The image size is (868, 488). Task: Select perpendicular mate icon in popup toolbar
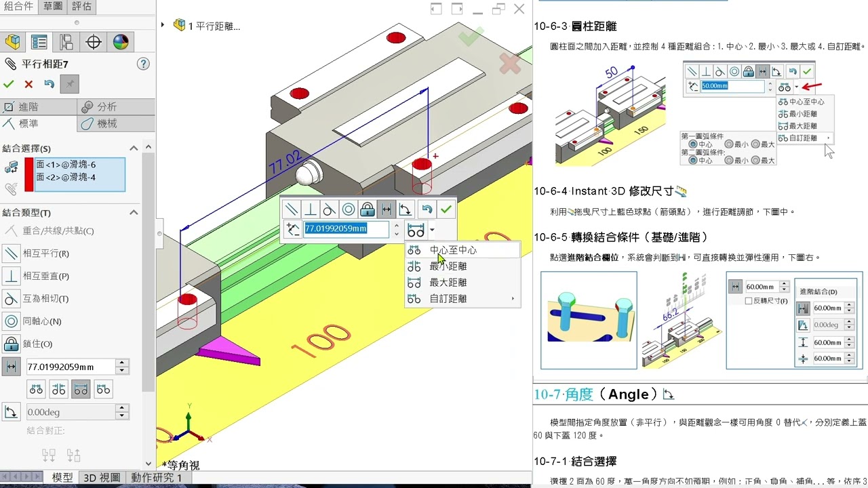tap(310, 209)
